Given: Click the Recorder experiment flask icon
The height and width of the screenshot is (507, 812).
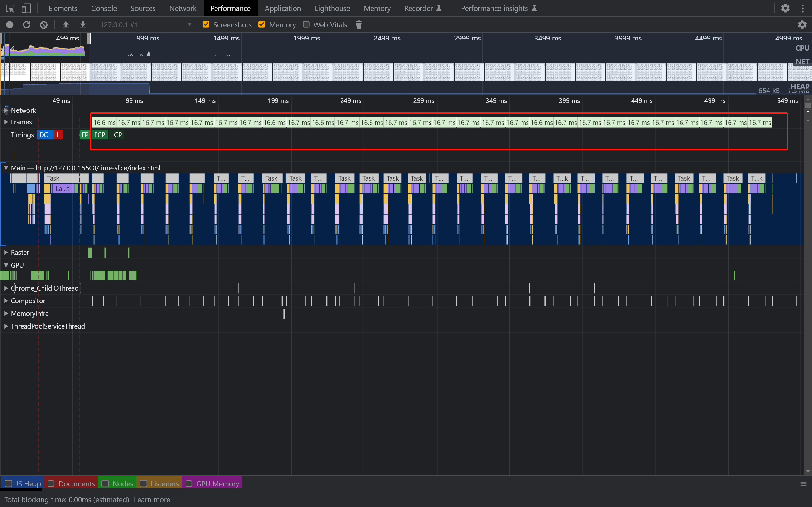Looking at the screenshot, I should pos(439,8).
